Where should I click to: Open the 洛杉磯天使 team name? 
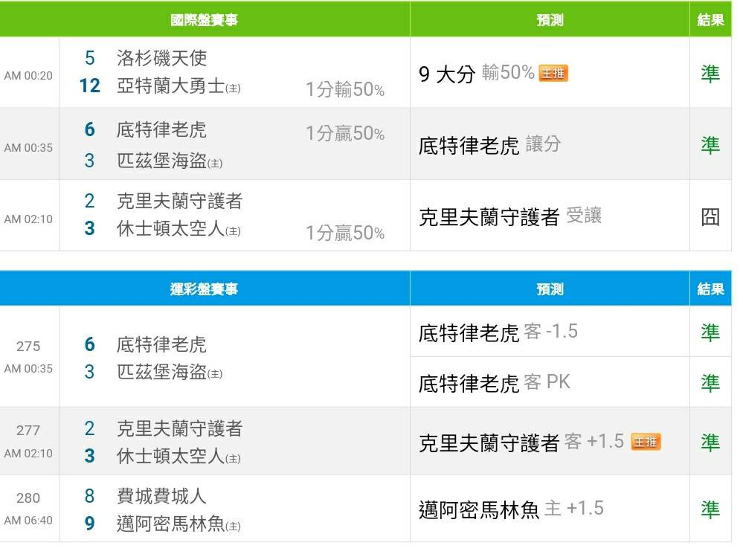tap(162, 58)
